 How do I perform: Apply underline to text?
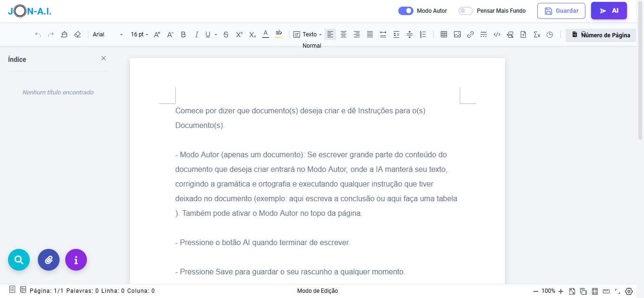tap(208, 34)
